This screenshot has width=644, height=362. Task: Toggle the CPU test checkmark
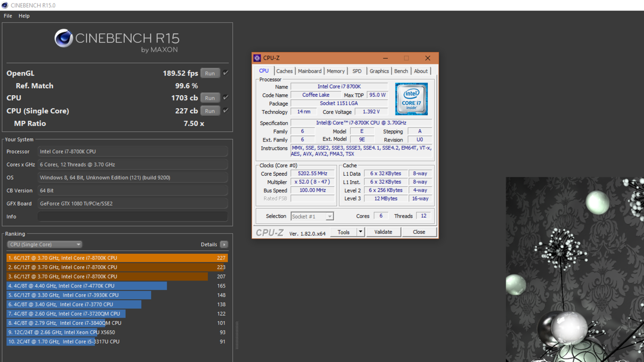click(x=225, y=98)
